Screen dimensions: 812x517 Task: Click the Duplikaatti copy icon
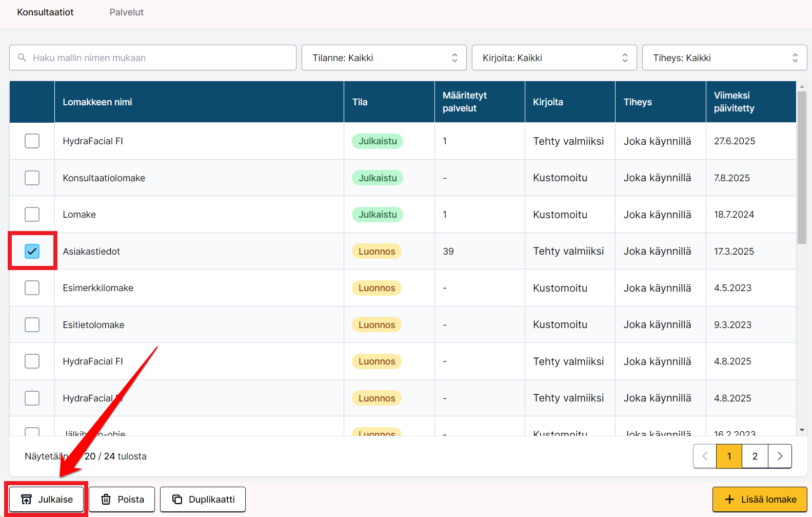[x=177, y=500]
